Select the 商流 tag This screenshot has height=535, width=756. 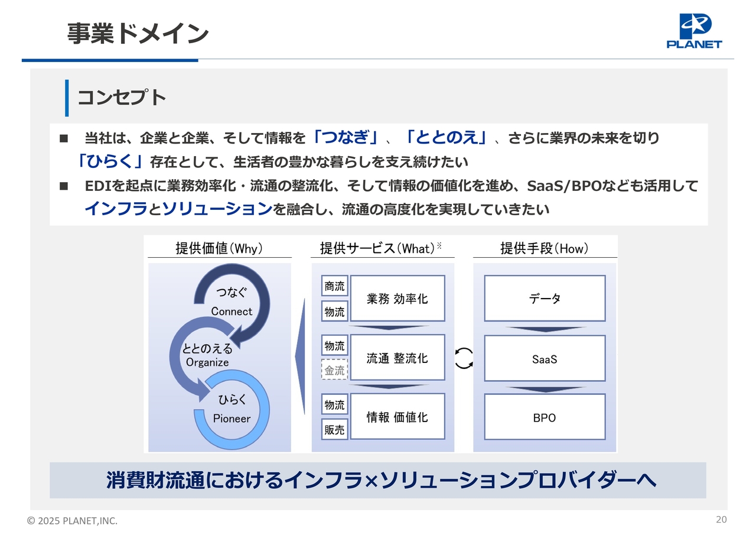pyautogui.click(x=334, y=286)
